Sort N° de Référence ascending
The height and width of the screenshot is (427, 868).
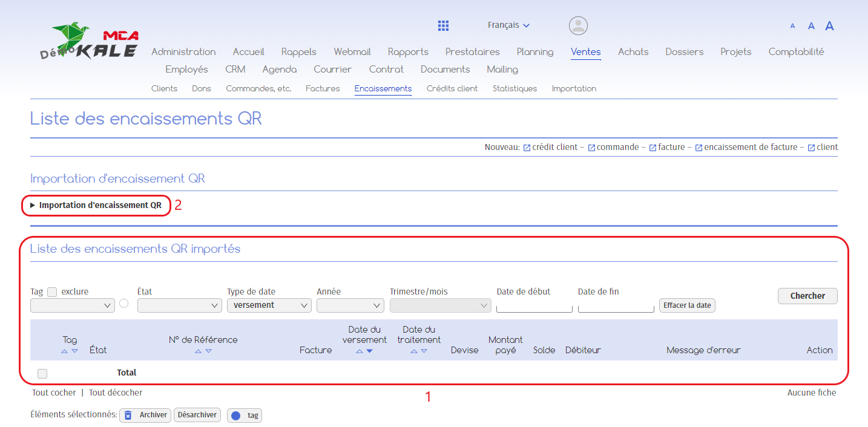(198, 351)
